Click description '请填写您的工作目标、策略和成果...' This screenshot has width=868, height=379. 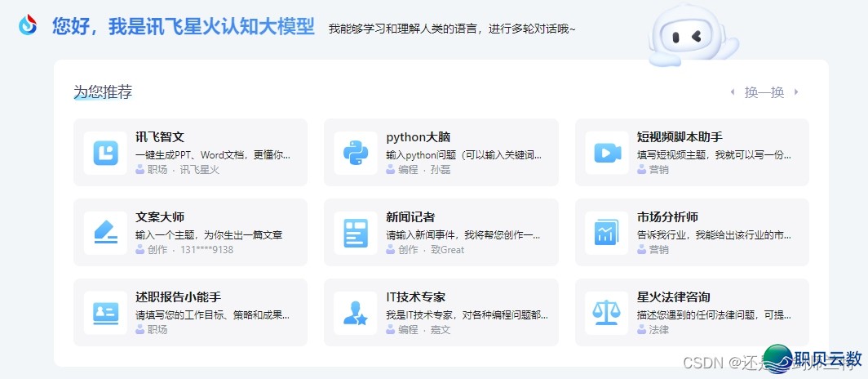pos(213,315)
